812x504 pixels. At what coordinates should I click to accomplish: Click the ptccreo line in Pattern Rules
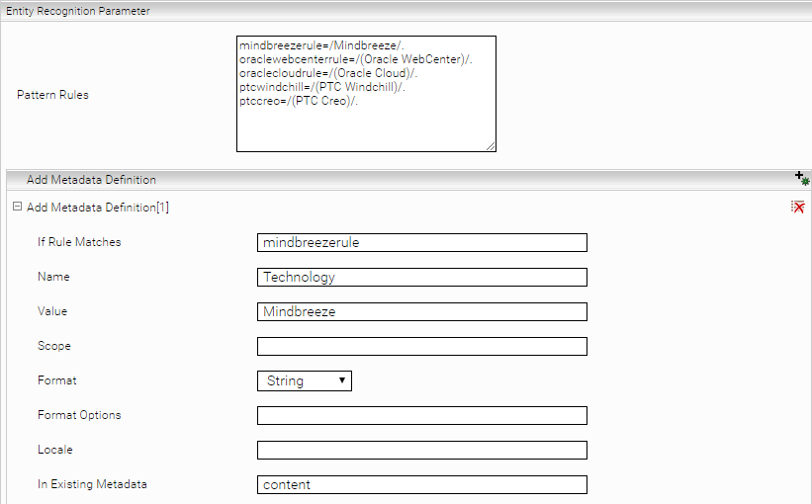(299, 101)
